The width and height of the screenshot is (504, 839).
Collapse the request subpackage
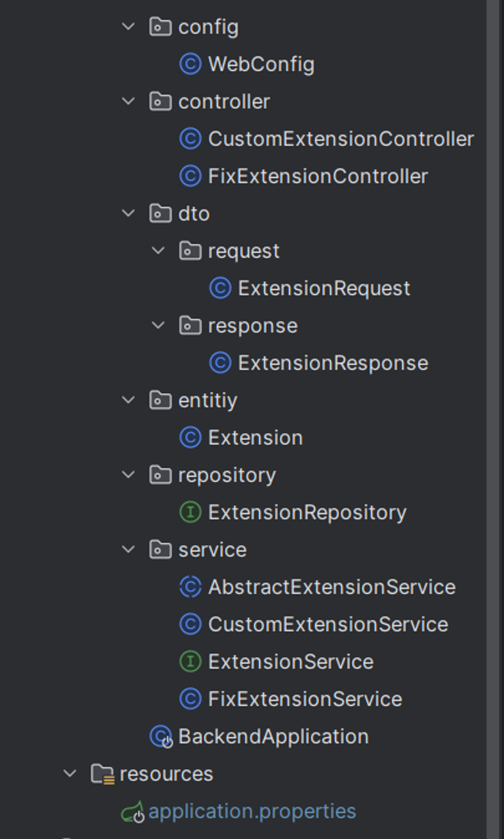pos(158,251)
